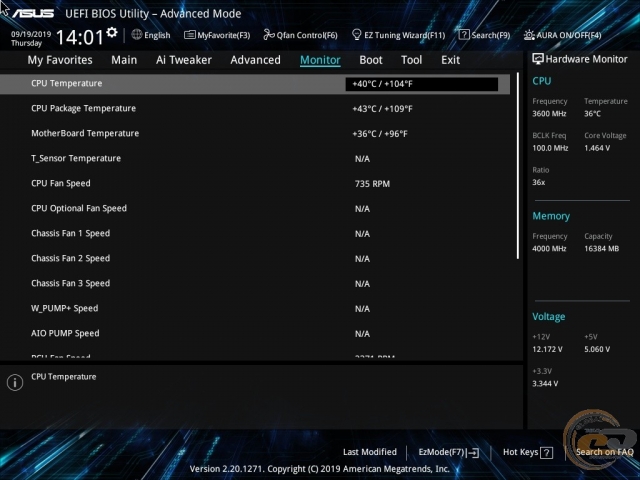Viewport: 640px width, 480px height.
Task: Click the Version 2.20.1271 copyright text
Action: (x=320, y=469)
